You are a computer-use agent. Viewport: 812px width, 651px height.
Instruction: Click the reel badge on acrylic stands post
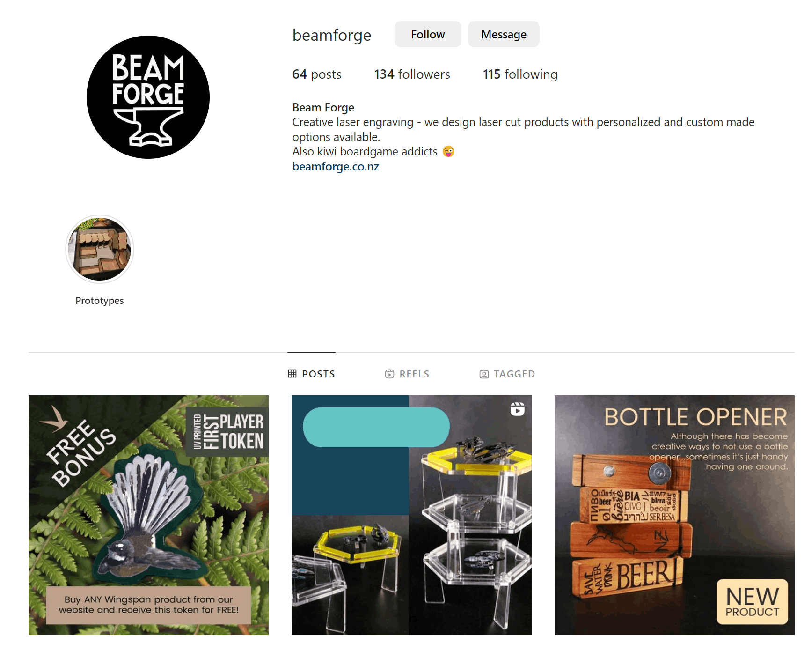(517, 409)
